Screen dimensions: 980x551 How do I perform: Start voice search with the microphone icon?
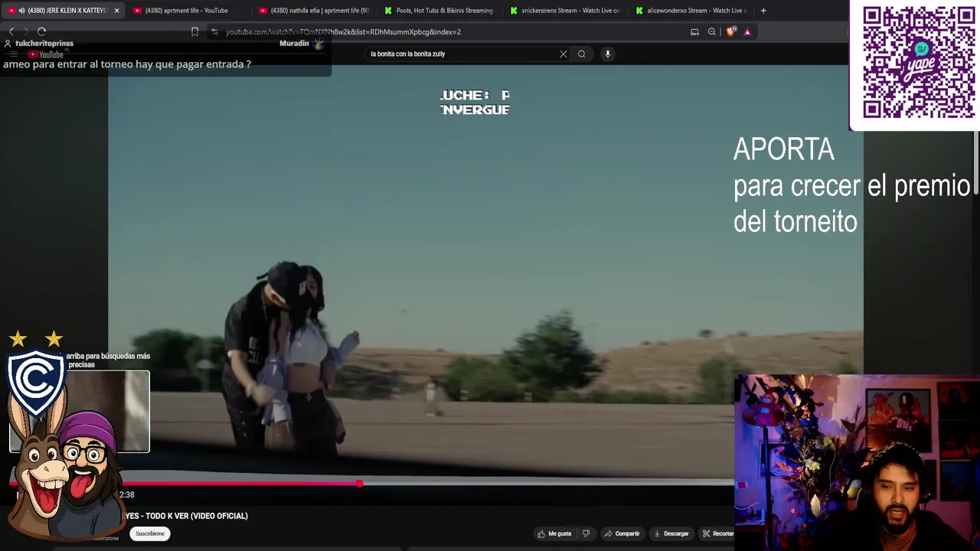pos(607,54)
